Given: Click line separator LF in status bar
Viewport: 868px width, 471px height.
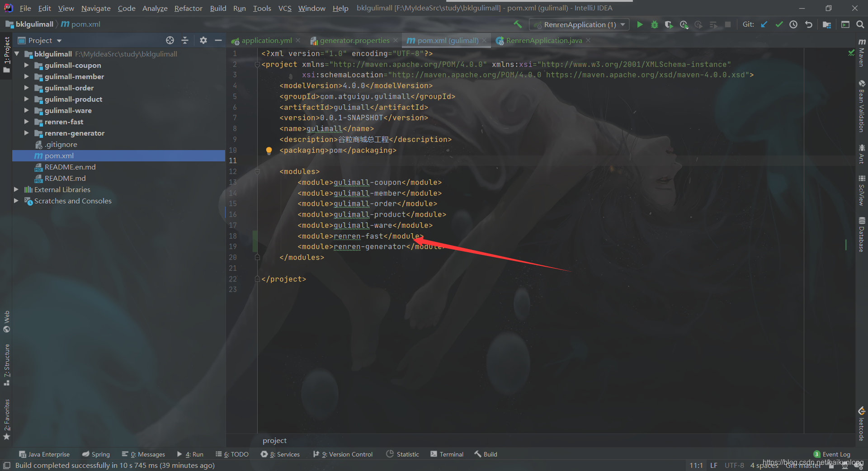Looking at the screenshot, I should point(714,466).
